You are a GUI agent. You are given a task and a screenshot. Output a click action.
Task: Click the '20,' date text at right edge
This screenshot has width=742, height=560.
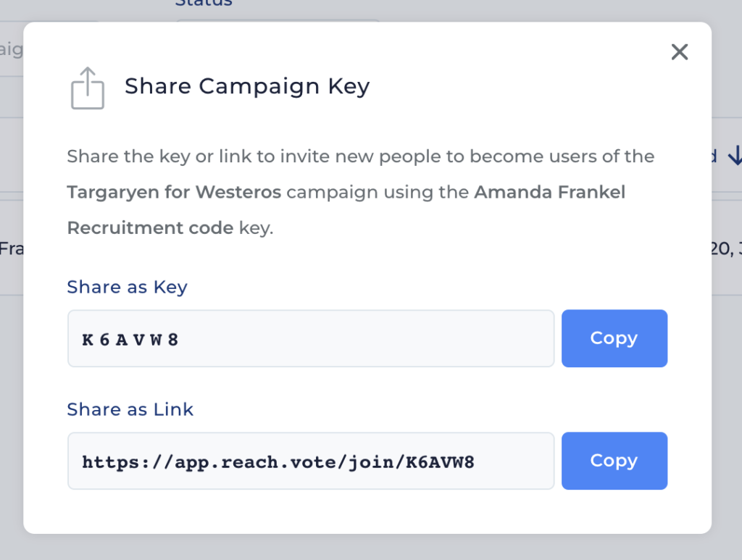(x=726, y=248)
